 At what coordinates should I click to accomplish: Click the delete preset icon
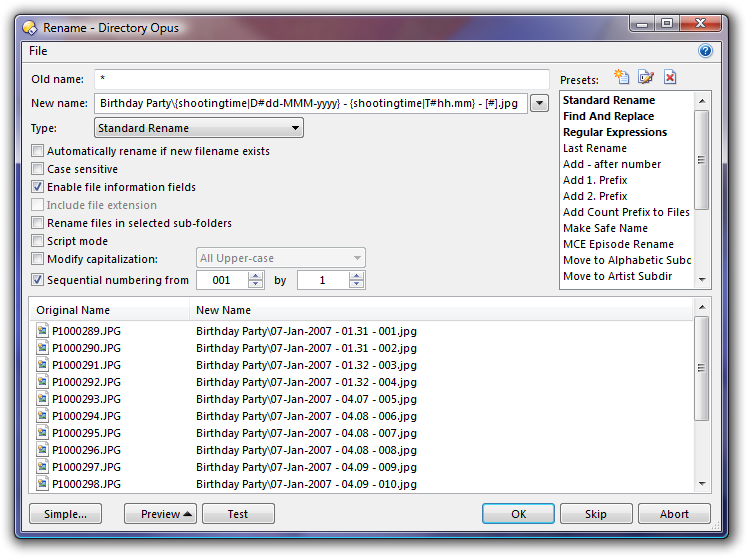tap(670, 77)
